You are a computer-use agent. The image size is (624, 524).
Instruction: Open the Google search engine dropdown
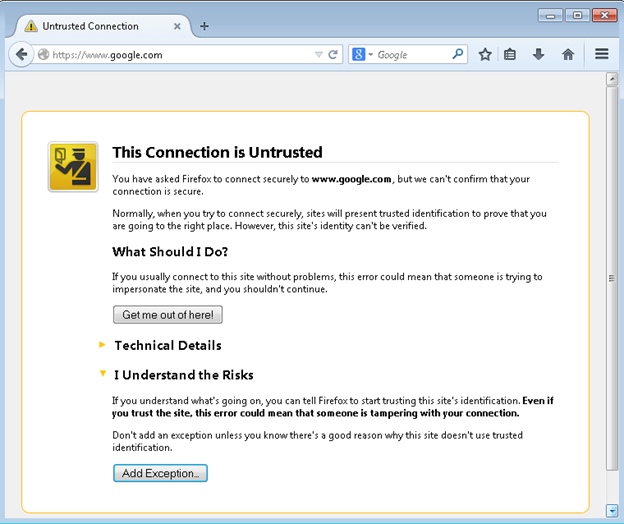(362, 55)
